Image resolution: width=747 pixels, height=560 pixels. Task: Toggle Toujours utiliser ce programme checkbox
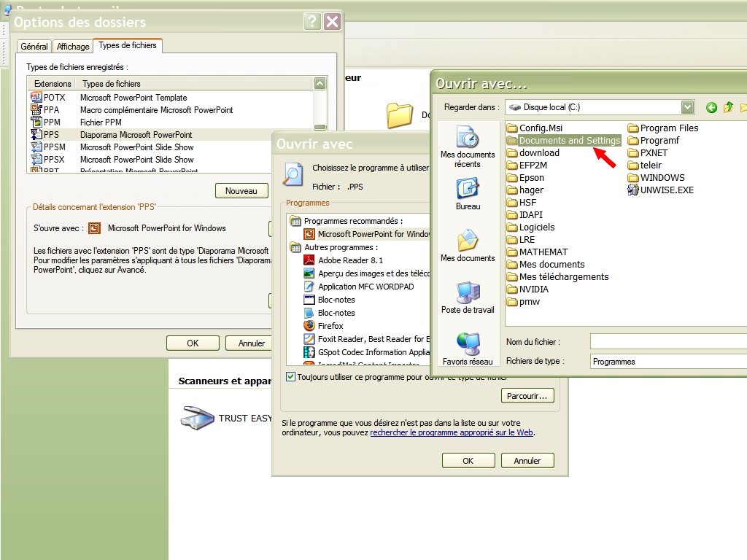point(291,377)
